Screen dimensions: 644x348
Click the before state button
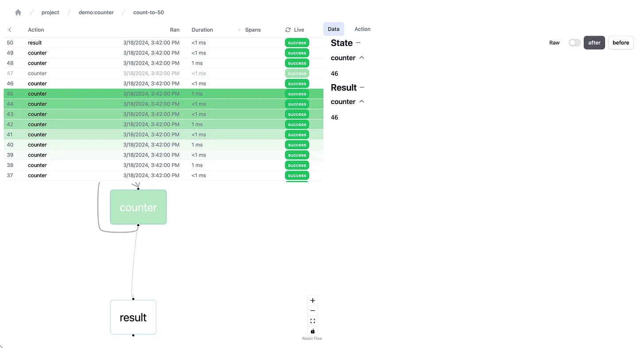621,43
